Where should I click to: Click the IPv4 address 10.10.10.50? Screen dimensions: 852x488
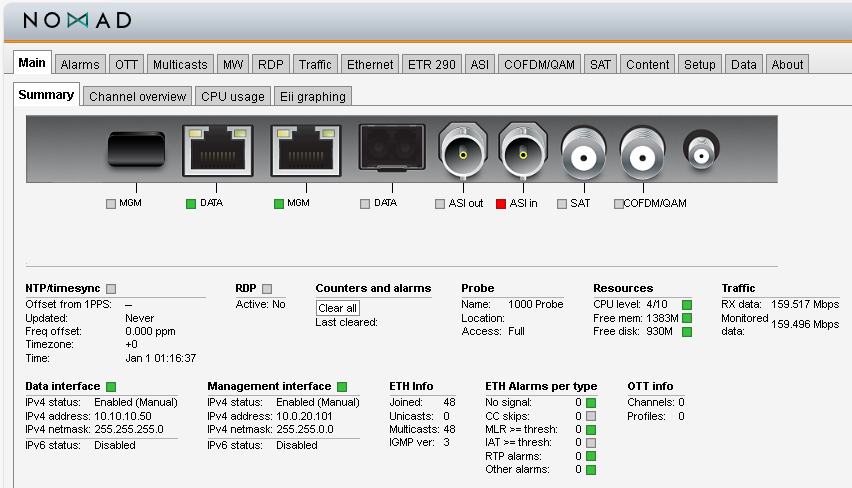(123, 416)
